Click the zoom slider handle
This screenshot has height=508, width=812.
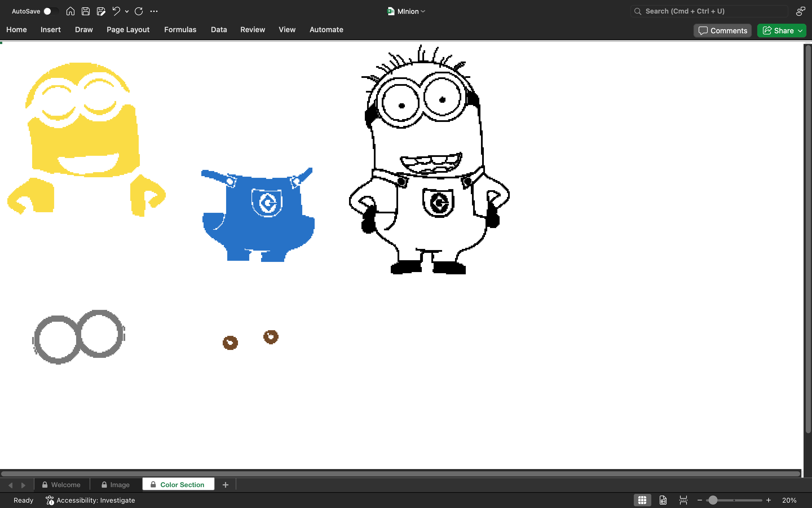tap(713, 500)
